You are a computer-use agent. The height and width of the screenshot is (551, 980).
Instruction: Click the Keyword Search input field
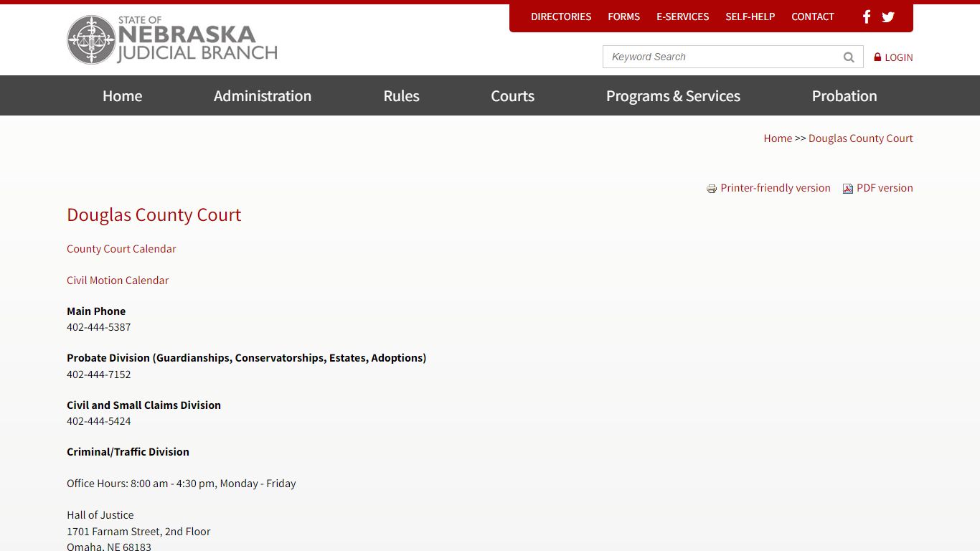717,56
